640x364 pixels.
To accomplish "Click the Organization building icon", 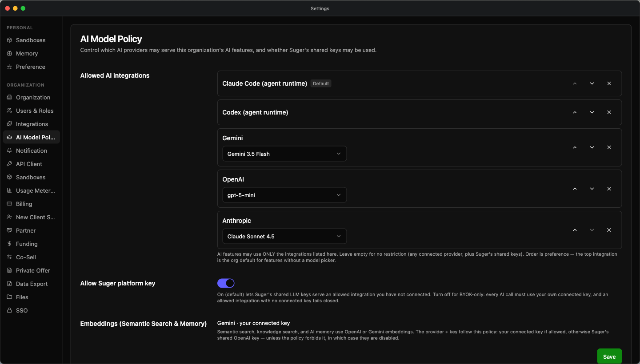I will coord(9,97).
